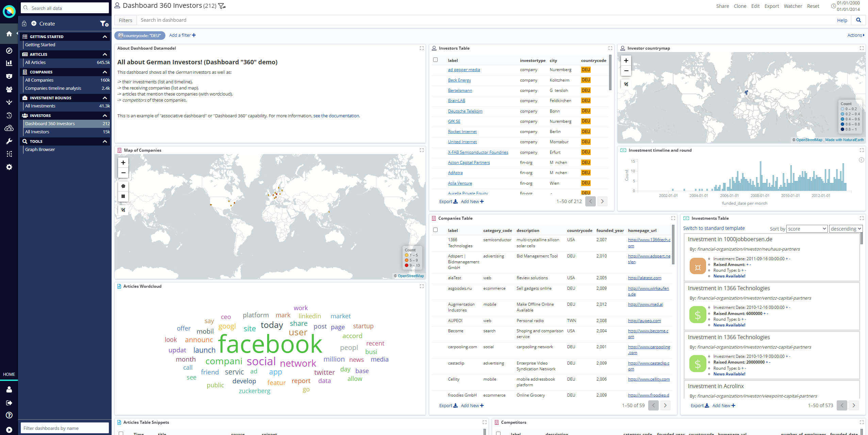Open the history clock icon in the sidebar
The image size is (868, 435).
click(9, 115)
